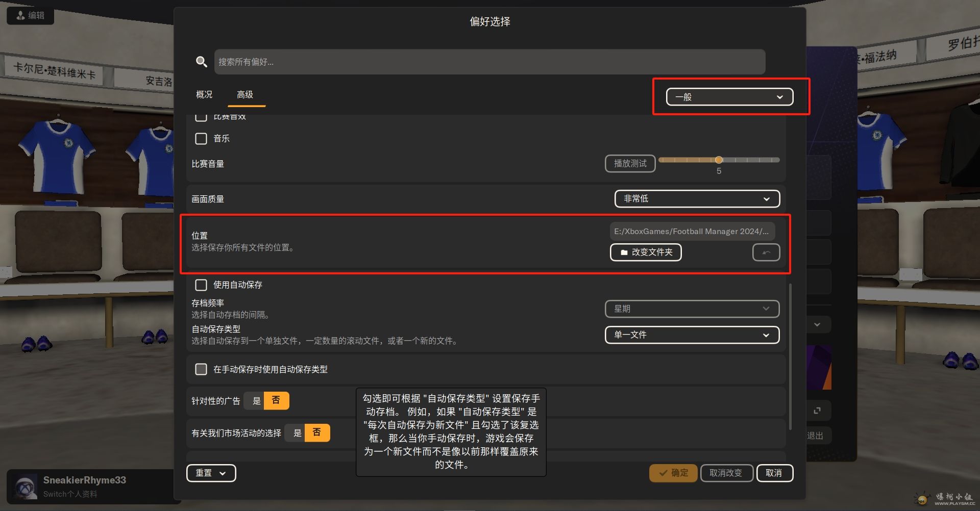Switch to the 概况 tab
The height and width of the screenshot is (511, 980).
(204, 95)
